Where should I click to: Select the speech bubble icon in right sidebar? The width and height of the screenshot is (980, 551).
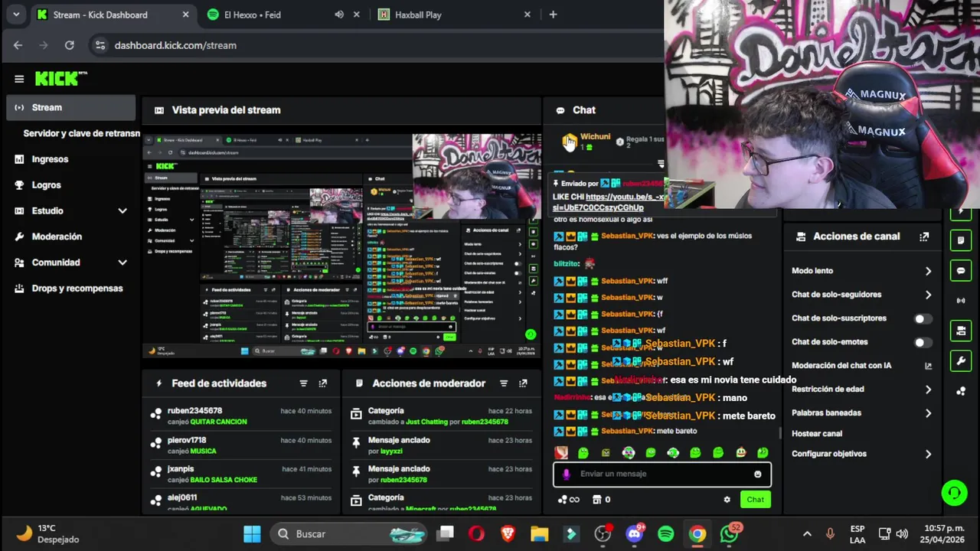coord(961,271)
